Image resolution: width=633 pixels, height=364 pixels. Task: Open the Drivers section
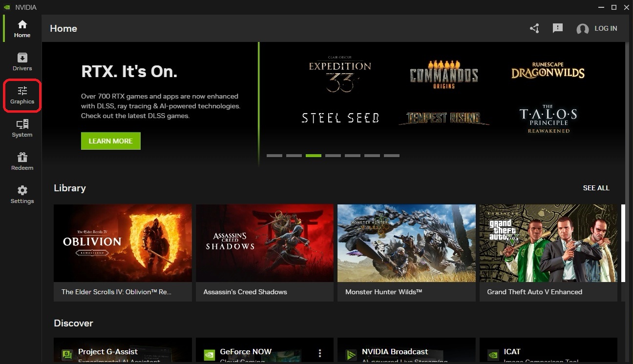[x=22, y=62]
